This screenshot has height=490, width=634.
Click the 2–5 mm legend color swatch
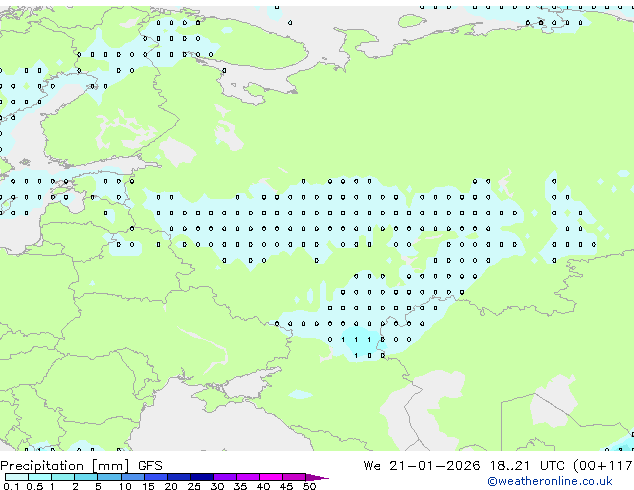click(x=86, y=477)
